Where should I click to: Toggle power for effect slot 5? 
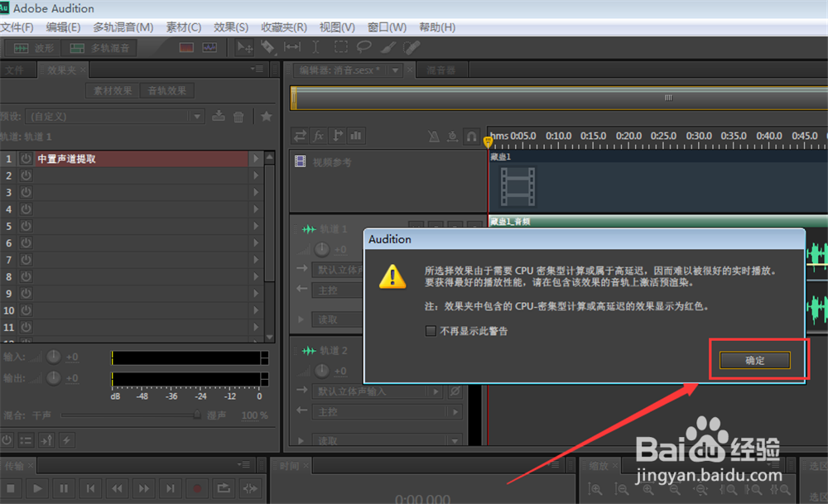(26, 227)
